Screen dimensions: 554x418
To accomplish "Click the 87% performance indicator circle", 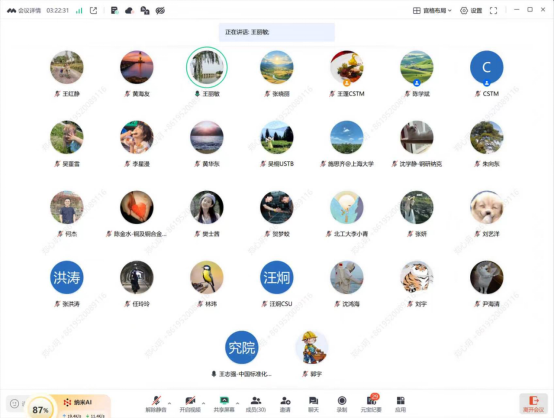I will [x=40, y=409].
